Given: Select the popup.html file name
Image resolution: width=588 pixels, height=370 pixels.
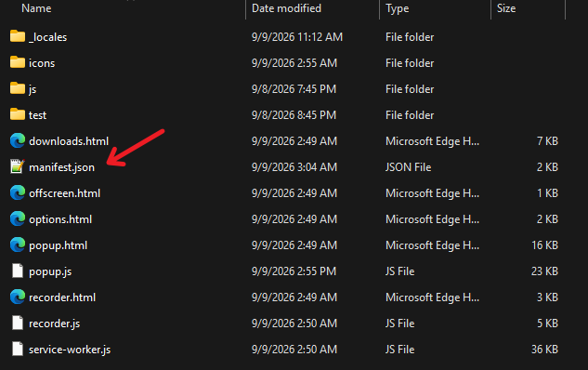Looking at the screenshot, I should (x=59, y=245).
